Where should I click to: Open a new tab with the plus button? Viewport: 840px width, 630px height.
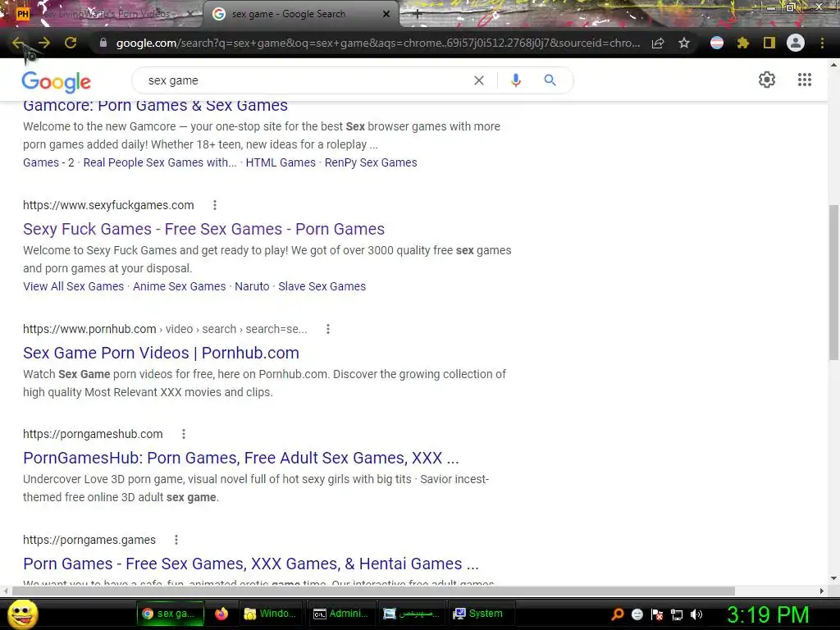coord(418,15)
